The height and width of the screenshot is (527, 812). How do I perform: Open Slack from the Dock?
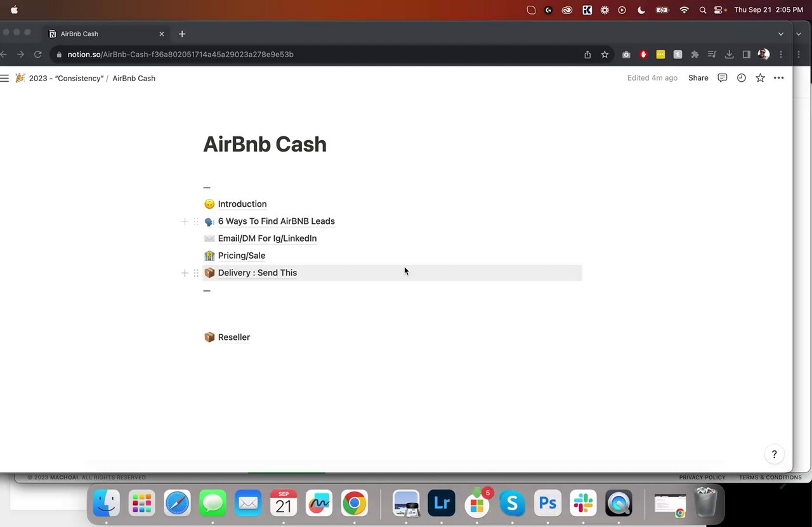point(584,504)
